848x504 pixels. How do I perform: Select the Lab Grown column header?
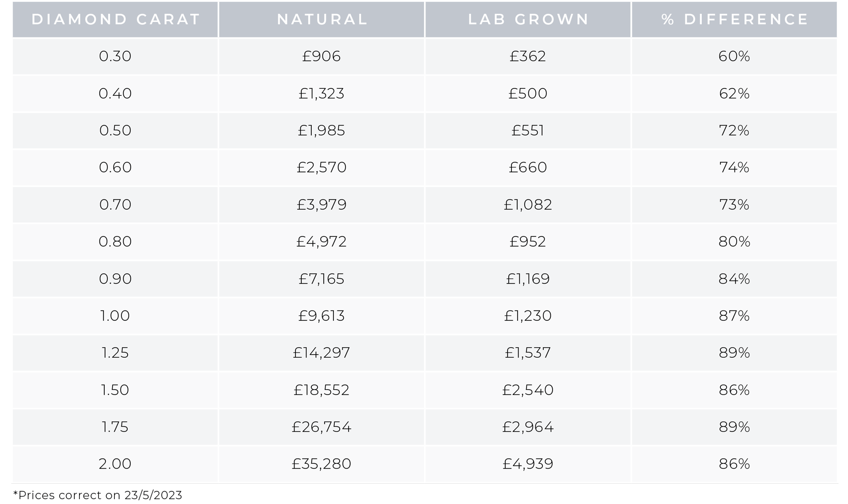coord(528,19)
